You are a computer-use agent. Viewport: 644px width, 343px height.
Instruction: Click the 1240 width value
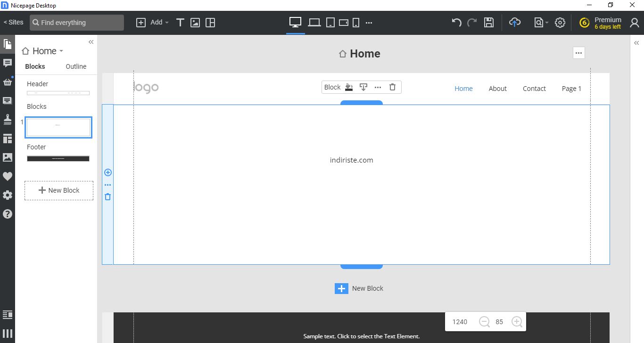pos(460,322)
